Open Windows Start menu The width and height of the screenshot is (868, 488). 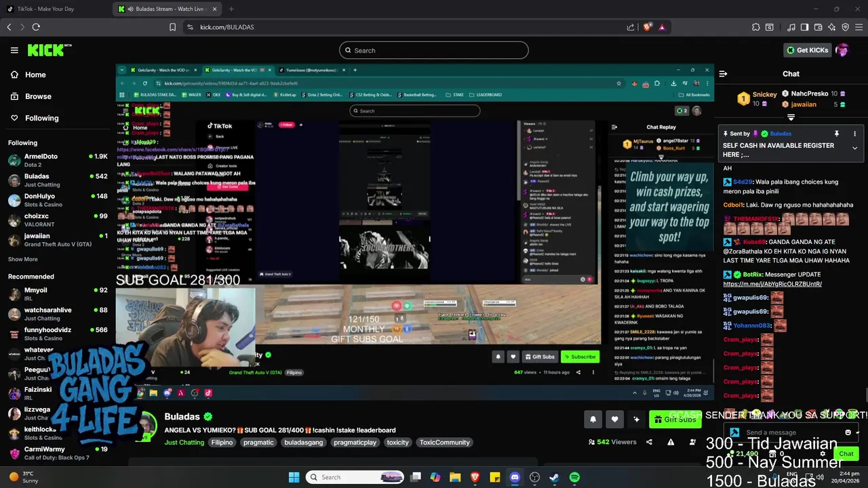(294, 477)
